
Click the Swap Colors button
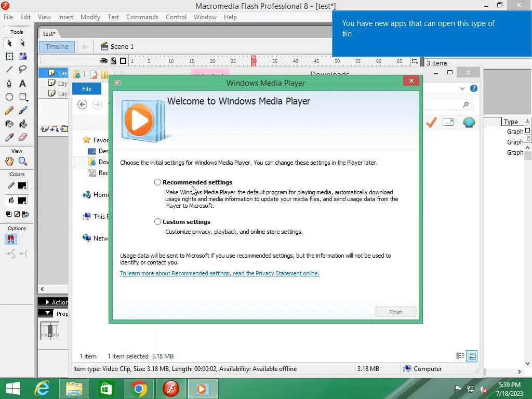[25, 214]
